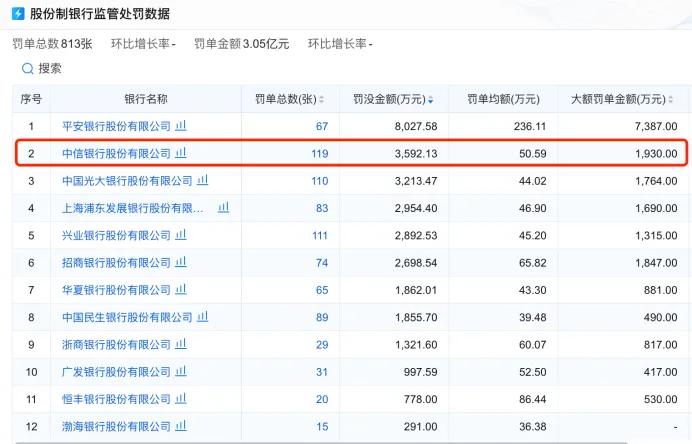Click 罚单均额(万元) column header
This screenshot has width=692, height=444.
point(503,99)
